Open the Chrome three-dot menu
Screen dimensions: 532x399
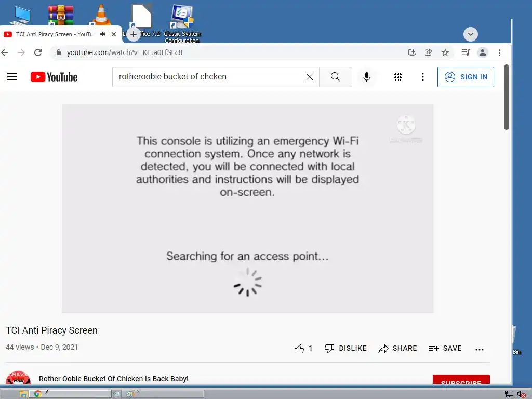(x=499, y=52)
